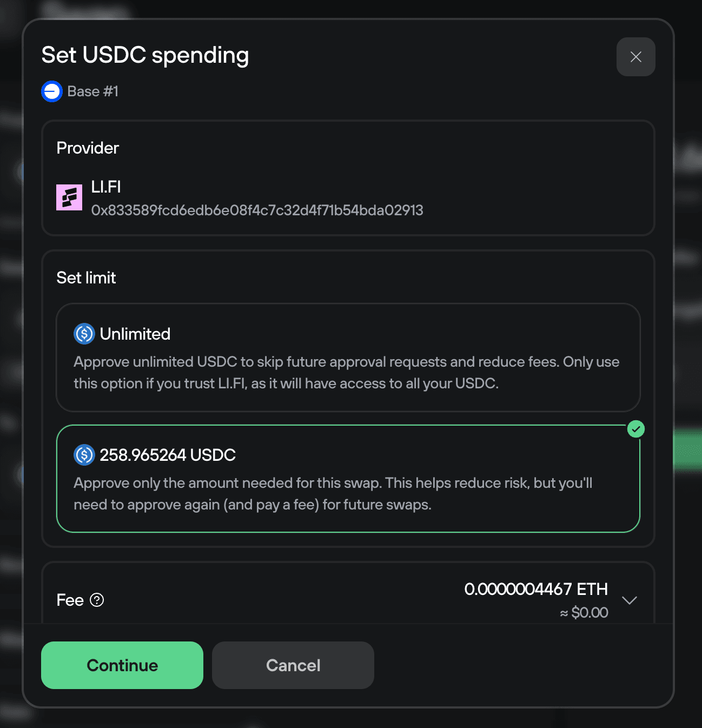Click the Base #1 account label
The height and width of the screenshot is (728, 702).
pos(93,91)
